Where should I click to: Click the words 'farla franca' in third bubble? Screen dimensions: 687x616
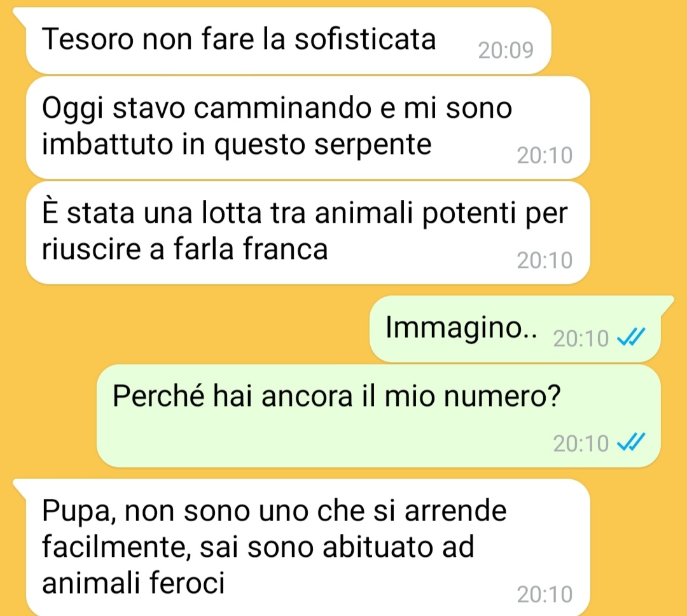[251, 249]
